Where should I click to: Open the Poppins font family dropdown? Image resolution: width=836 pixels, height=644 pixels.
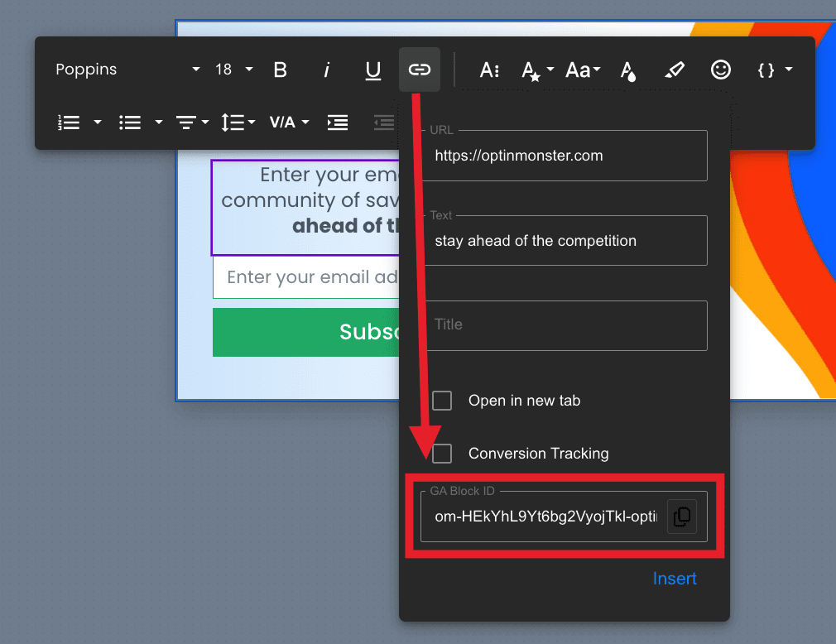(x=124, y=70)
